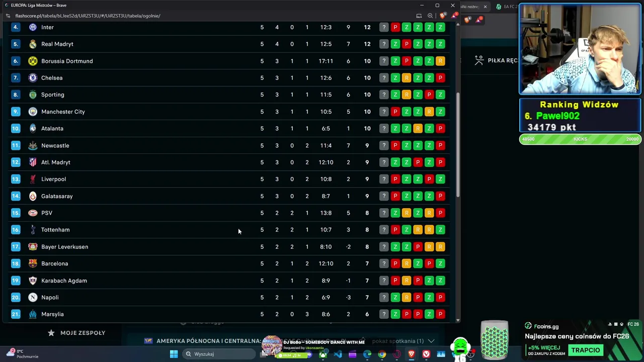Screen dimensions: 644x362
Task: Click the Manchester City logo
Action: click(x=33, y=112)
